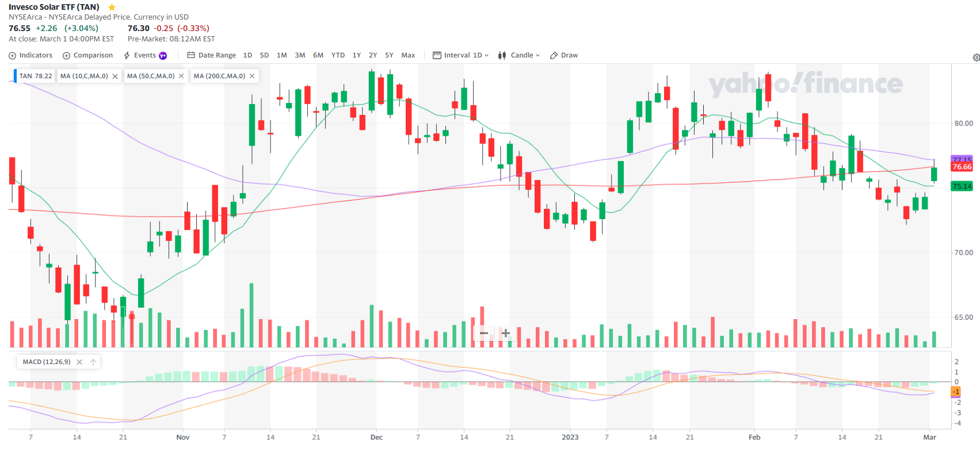Click the 76.66 red price tag
Viewport: 980px width, 452px height.
coord(962,167)
